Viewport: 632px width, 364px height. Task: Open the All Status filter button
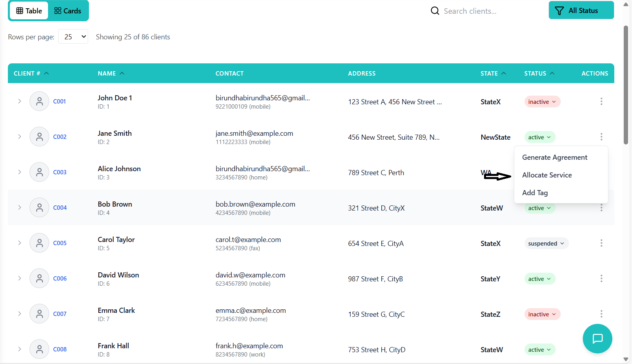click(581, 11)
